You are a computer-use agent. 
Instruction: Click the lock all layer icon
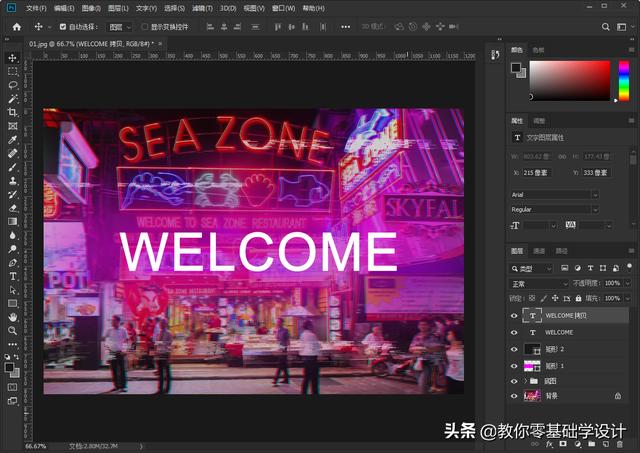coord(578,298)
